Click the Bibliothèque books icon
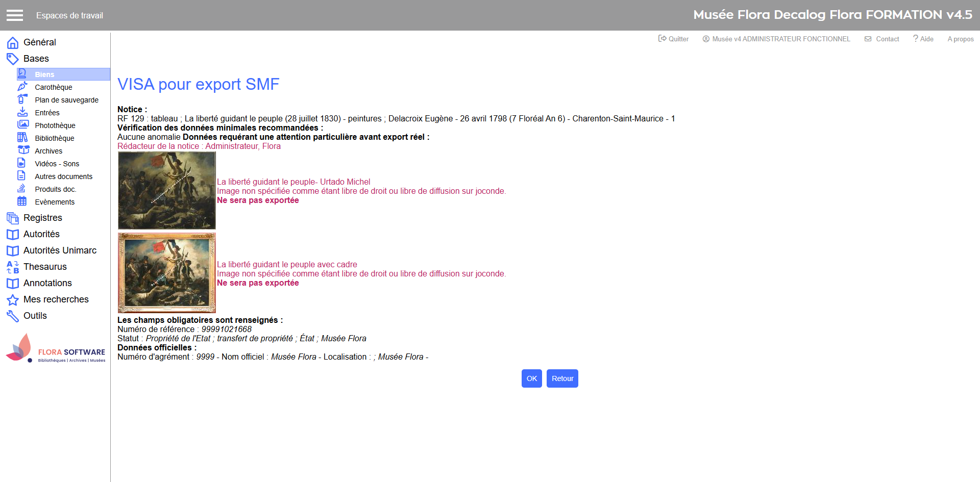 (x=22, y=138)
